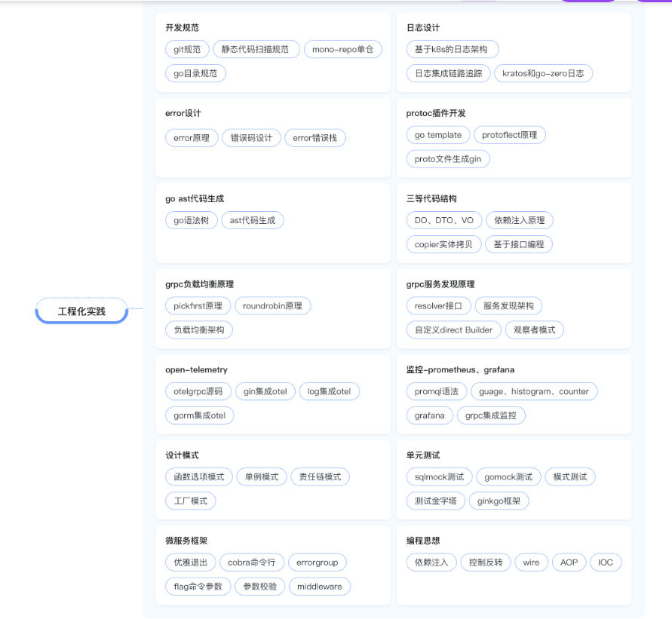The width and height of the screenshot is (672, 619).
Task: Select the resolver接口 tag
Action: (438, 305)
